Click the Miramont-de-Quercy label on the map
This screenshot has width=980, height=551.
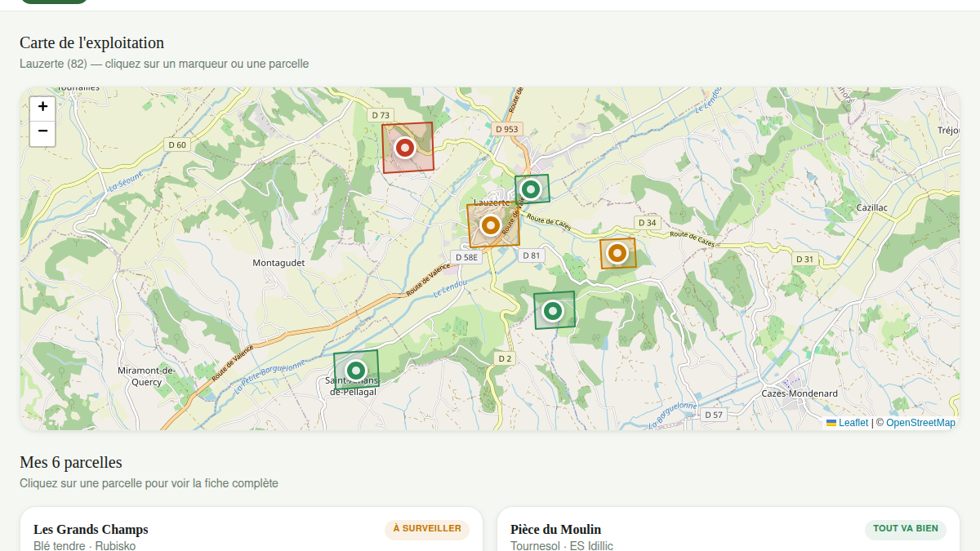click(x=147, y=375)
